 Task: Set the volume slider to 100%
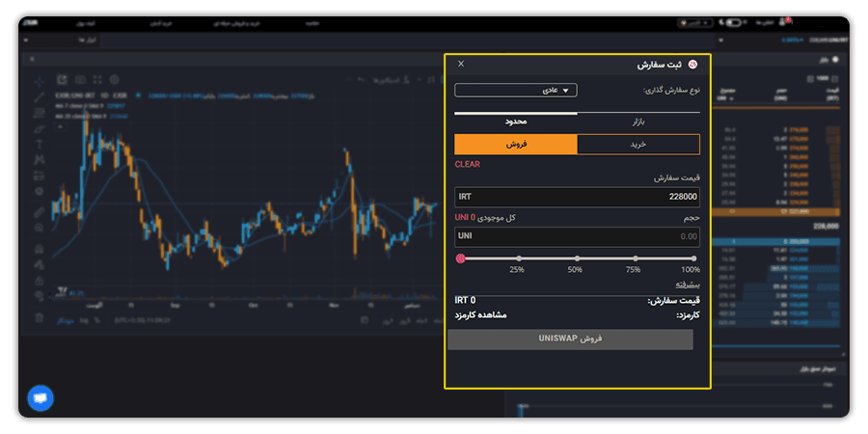point(693,258)
